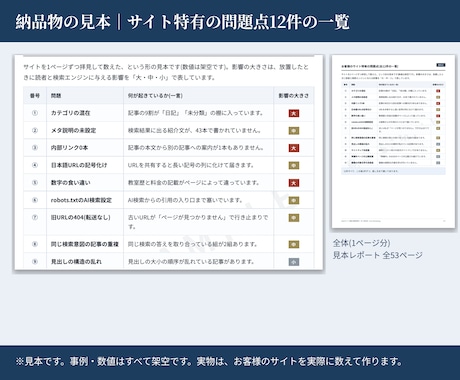The height and width of the screenshot is (380, 460).
Task: Click the 中 badge in 日本語URLの記号化け row
Action: (x=294, y=165)
